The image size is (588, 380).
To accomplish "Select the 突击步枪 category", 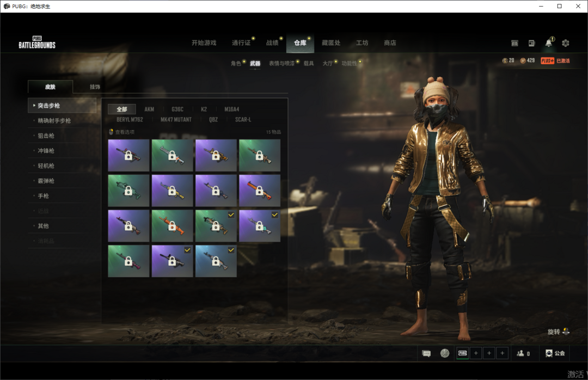I will 62,106.
